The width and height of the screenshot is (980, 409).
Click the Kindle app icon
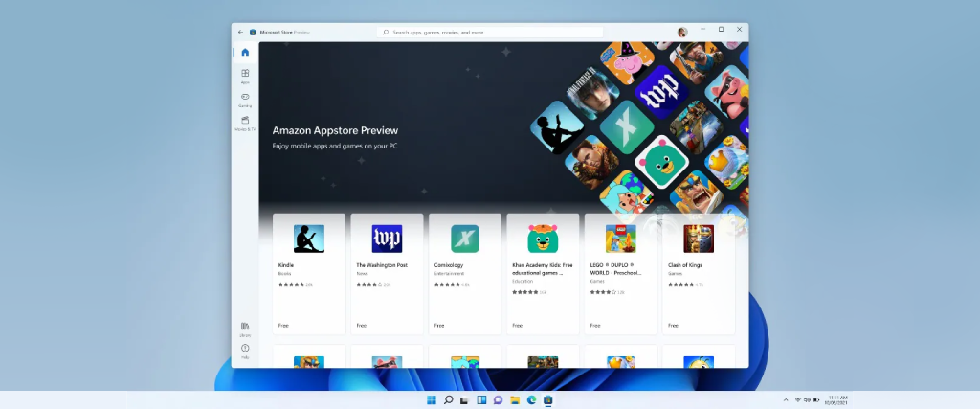tap(309, 239)
